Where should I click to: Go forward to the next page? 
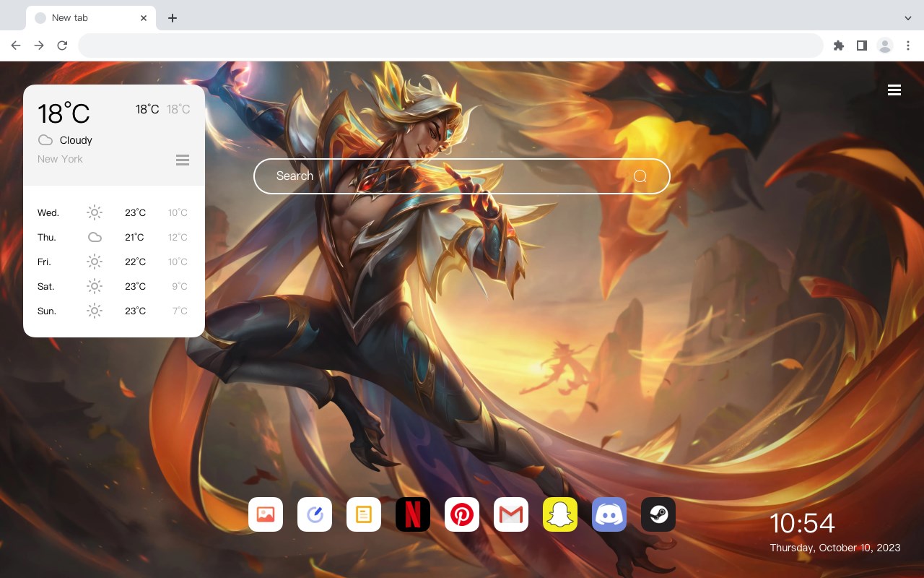coord(39,46)
